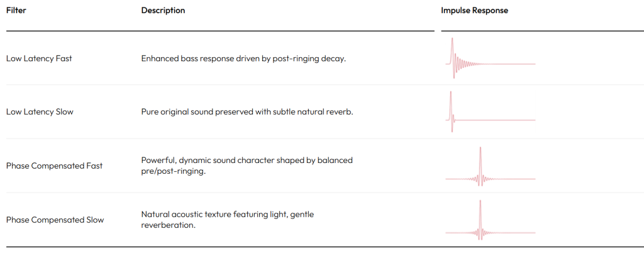Viewport: 644px width, 260px height.
Task: Click the Filter column header
Action: click(x=16, y=10)
